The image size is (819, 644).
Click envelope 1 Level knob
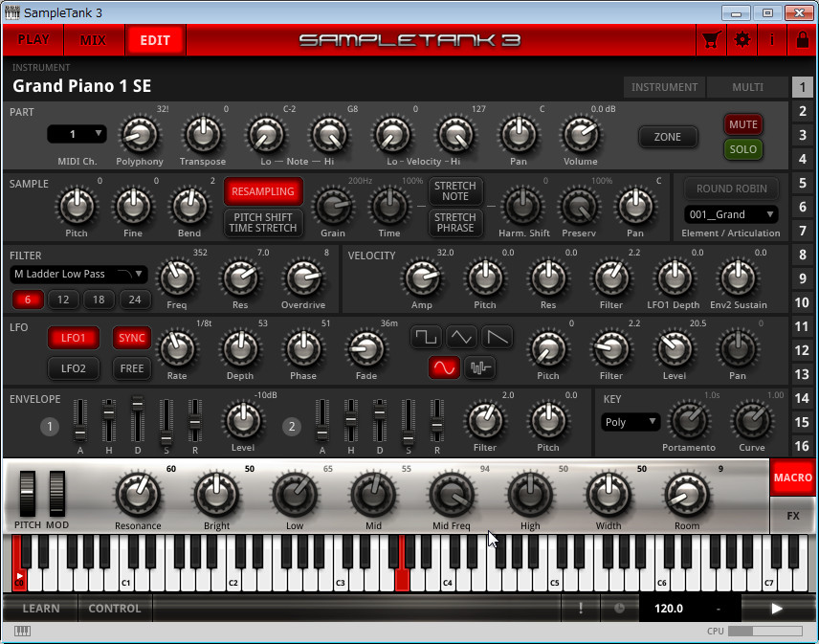pos(243,420)
